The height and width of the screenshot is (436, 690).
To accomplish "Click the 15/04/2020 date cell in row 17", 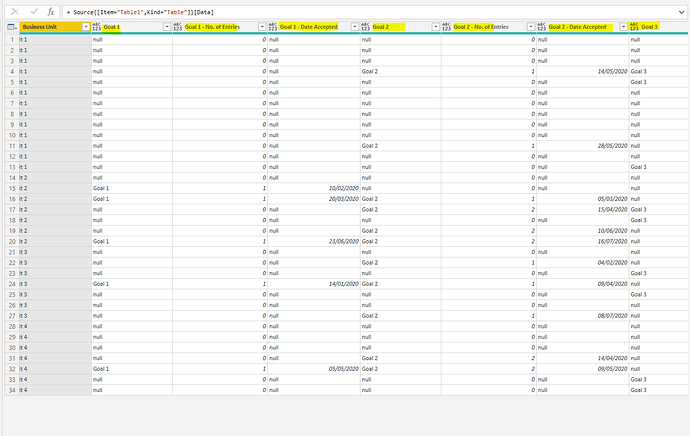I will point(583,209).
